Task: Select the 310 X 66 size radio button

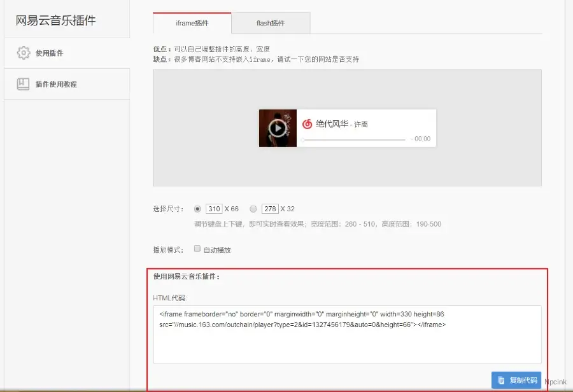Action: 197,209
